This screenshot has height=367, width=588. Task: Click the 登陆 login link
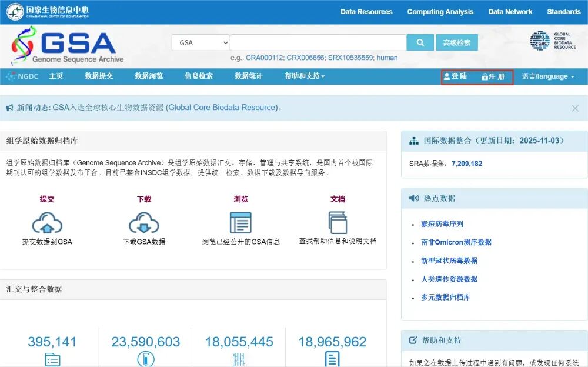click(455, 76)
